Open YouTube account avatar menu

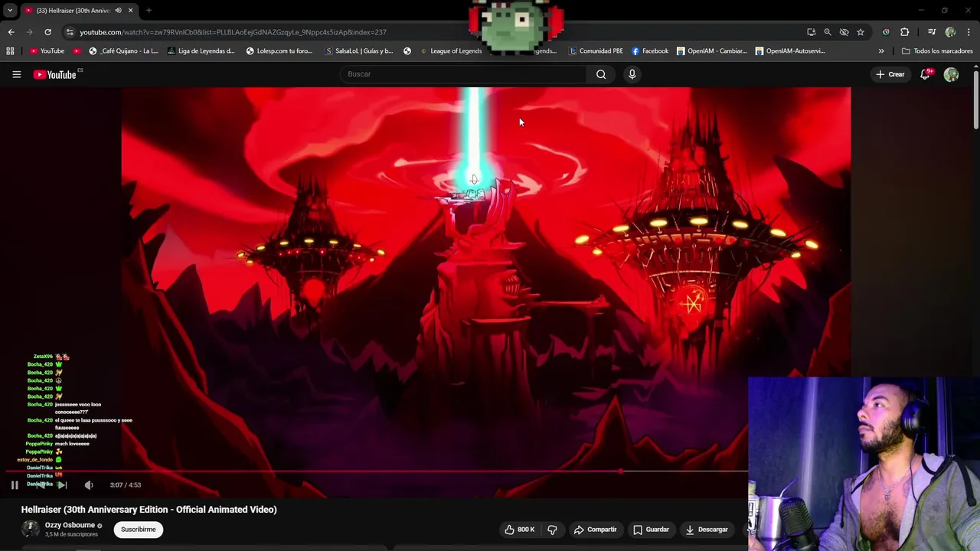coord(951,74)
